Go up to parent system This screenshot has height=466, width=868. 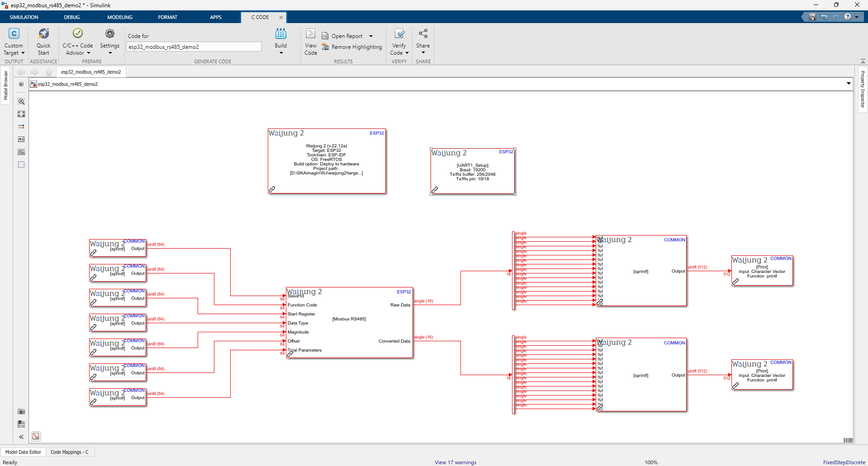49,72
